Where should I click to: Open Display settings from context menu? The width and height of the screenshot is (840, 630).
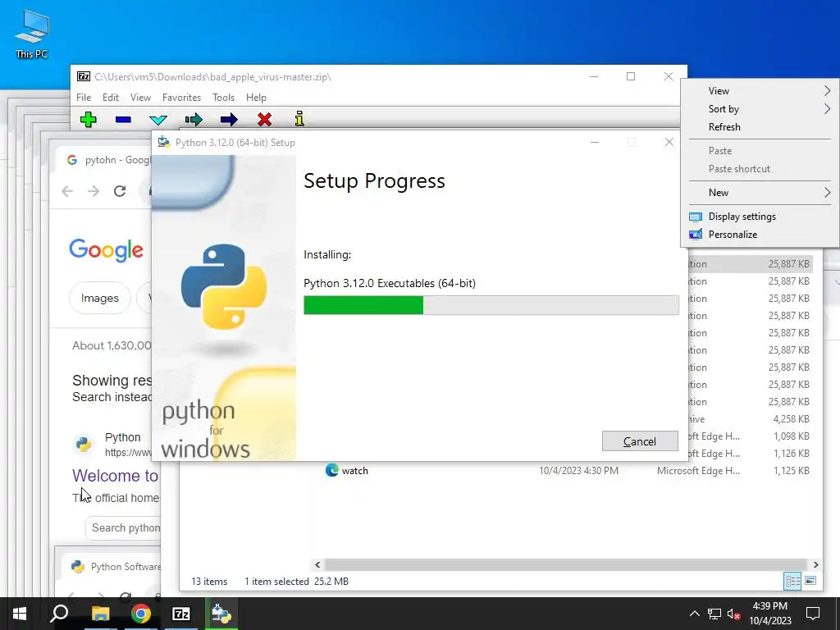[760, 217]
